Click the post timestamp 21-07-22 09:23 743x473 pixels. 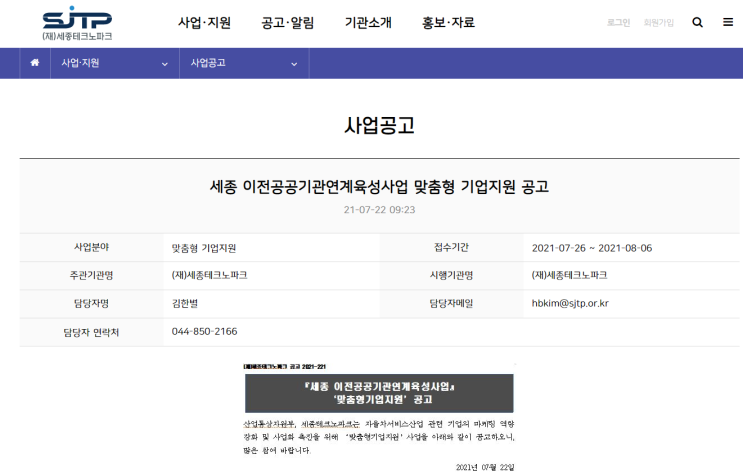pos(379,209)
